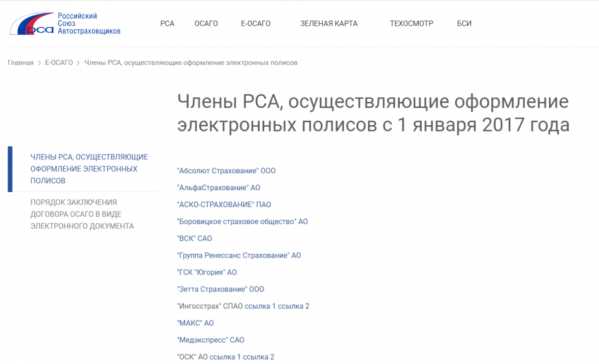Viewport: 599px width, 364px height.
Task: Open the БСИ navigation item
Action: click(x=464, y=24)
